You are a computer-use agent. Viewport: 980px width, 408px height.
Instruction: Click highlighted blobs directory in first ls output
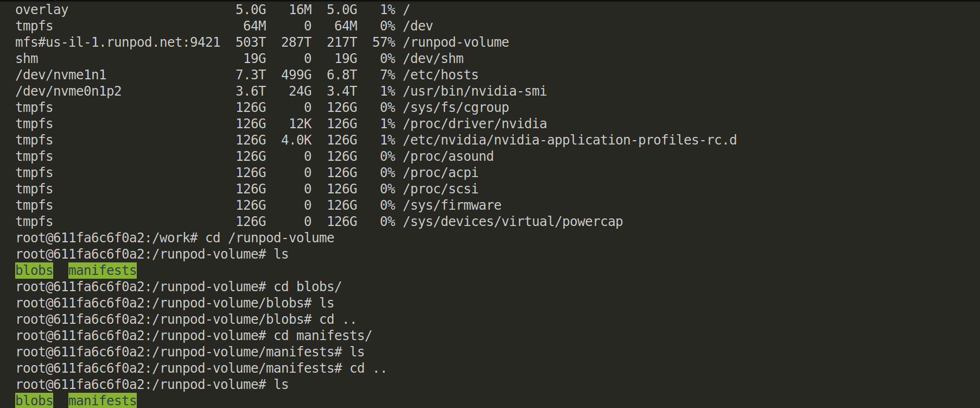point(34,271)
